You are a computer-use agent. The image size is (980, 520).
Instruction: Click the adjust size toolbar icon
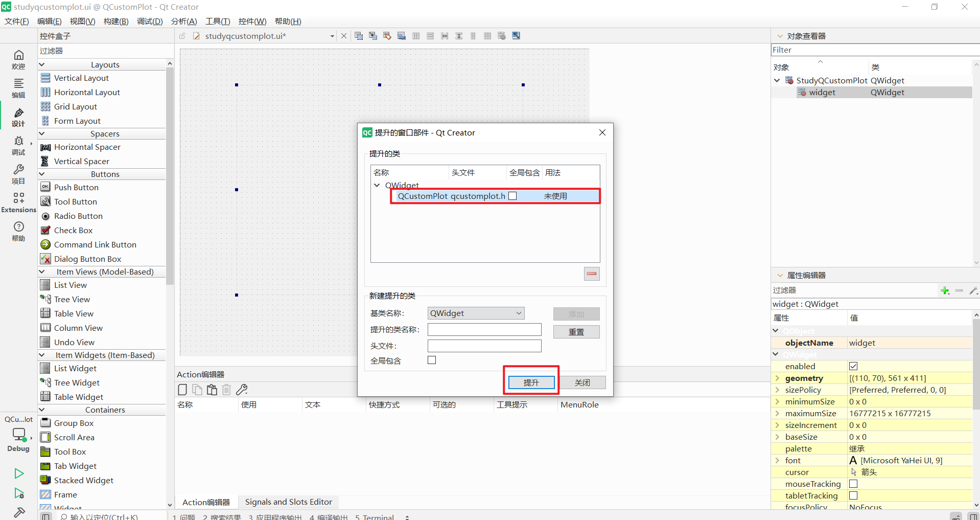(x=516, y=36)
